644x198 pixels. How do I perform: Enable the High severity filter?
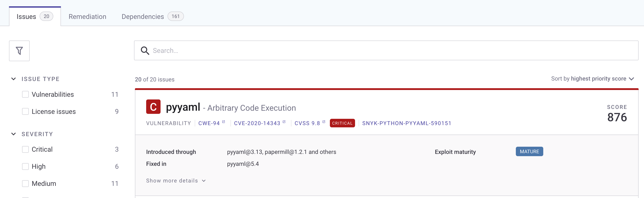[25, 166]
